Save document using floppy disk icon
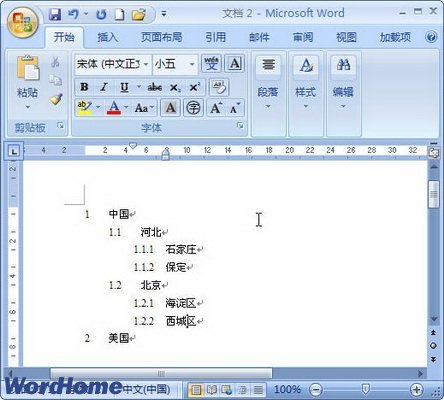The height and width of the screenshot is (400, 444). 55,14
